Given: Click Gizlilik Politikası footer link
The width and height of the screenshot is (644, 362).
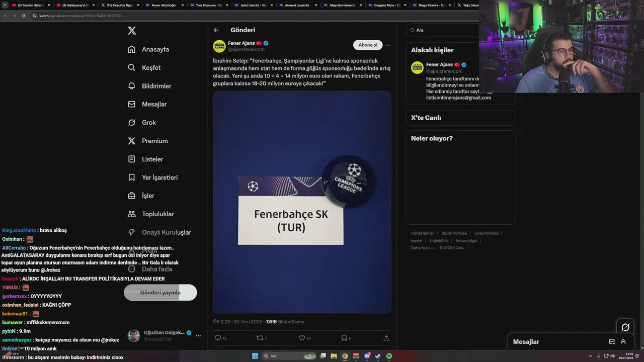Looking at the screenshot, I should [x=454, y=233].
